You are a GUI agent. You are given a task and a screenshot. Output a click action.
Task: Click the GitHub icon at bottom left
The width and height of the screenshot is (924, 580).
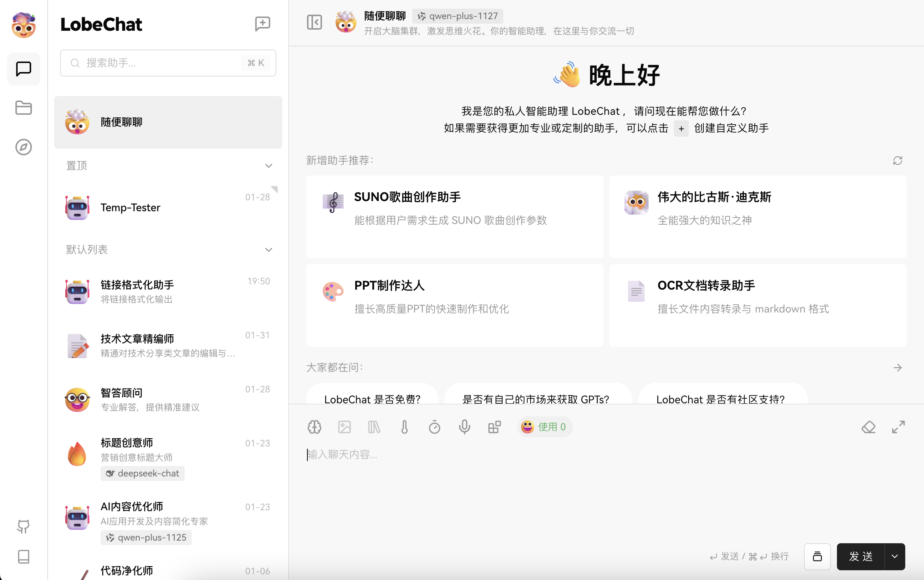tap(23, 526)
